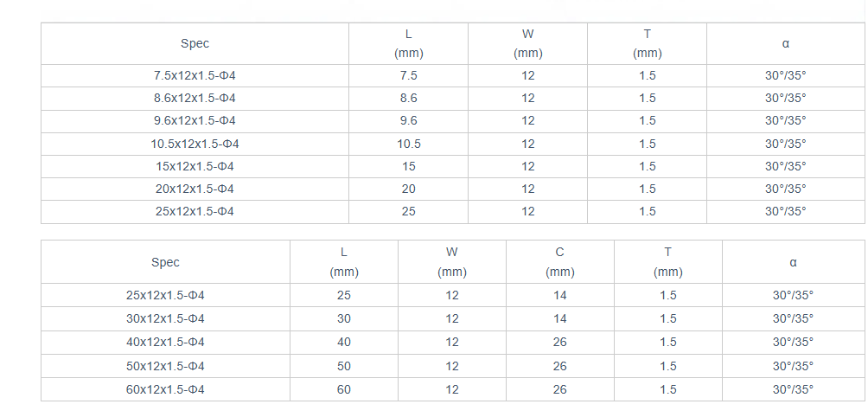
Task: Click the 30x12x1.5-Φ4 spec cell
Action: 165,318
